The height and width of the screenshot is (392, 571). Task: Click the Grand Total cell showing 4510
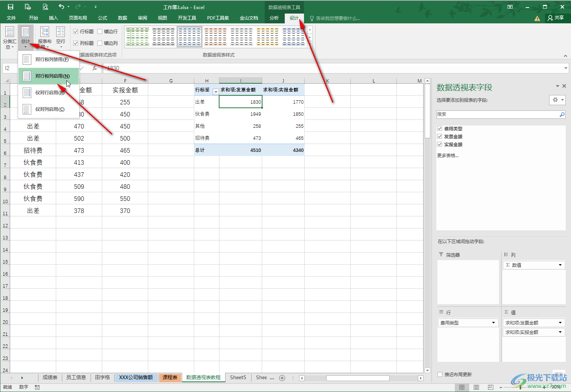[241, 150]
